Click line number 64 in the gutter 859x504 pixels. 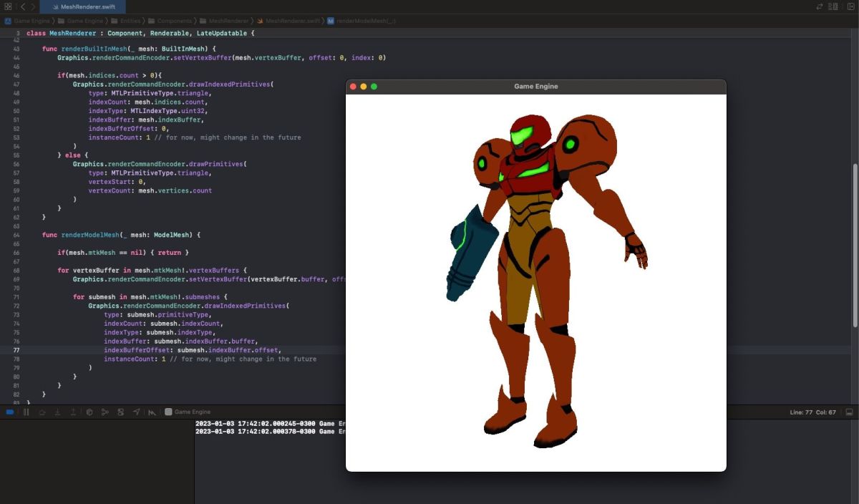pyautogui.click(x=16, y=235)
